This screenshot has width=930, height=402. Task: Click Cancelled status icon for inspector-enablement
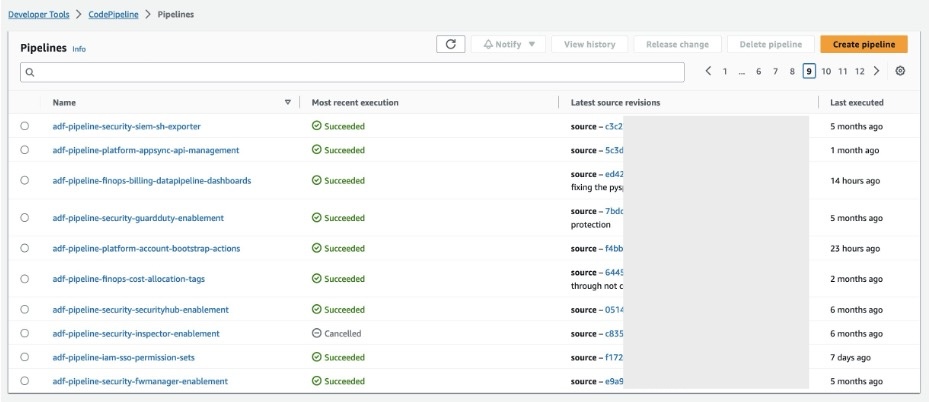[x=316, y=333]
